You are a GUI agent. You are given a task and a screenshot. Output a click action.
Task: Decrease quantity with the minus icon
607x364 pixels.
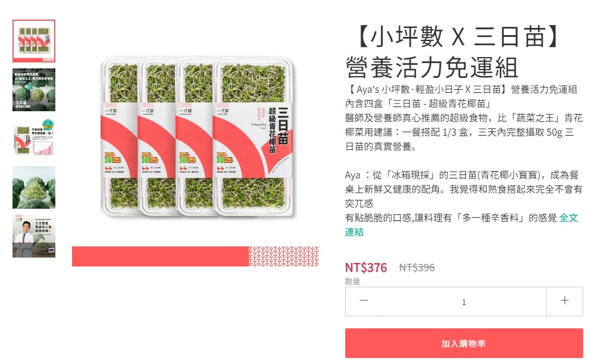[363, 301]
